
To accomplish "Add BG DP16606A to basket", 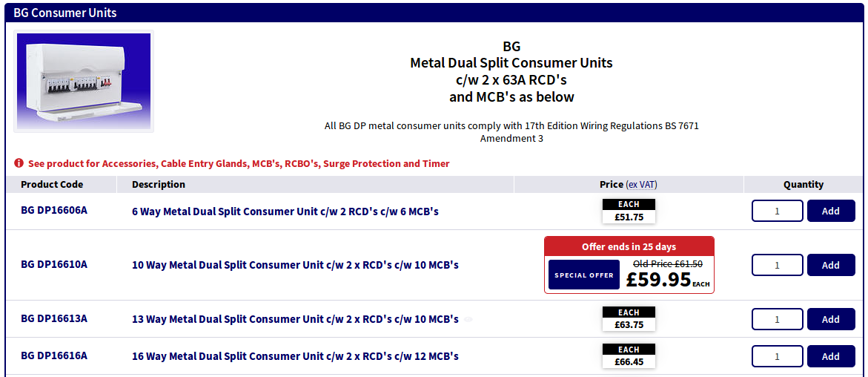I will click(831, 211).
